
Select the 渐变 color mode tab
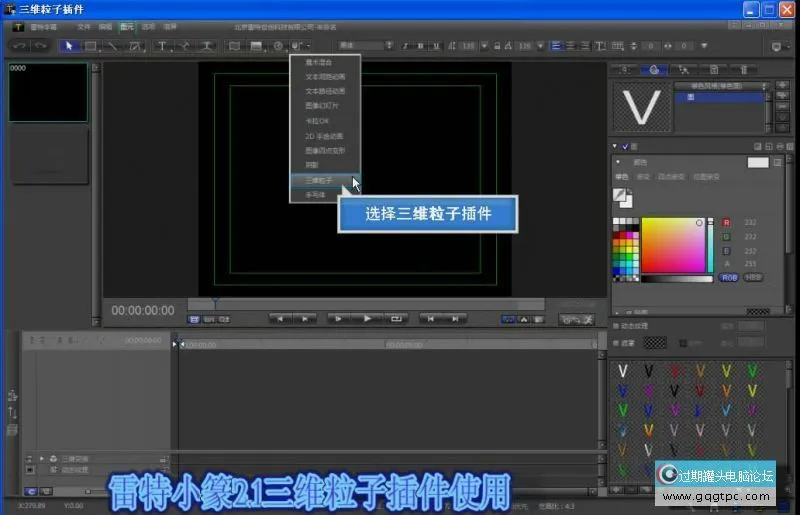click(x=643, y=177)
